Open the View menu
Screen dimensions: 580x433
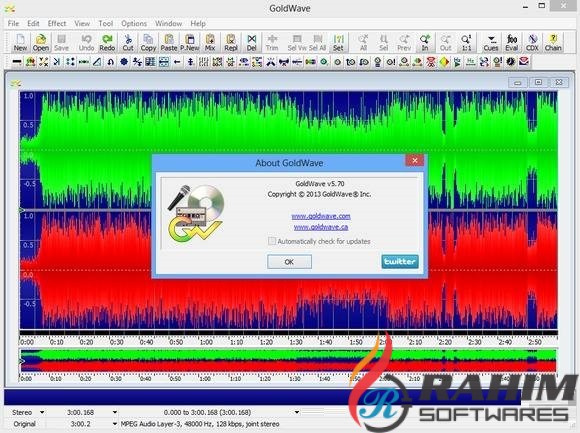coord(82,23)
